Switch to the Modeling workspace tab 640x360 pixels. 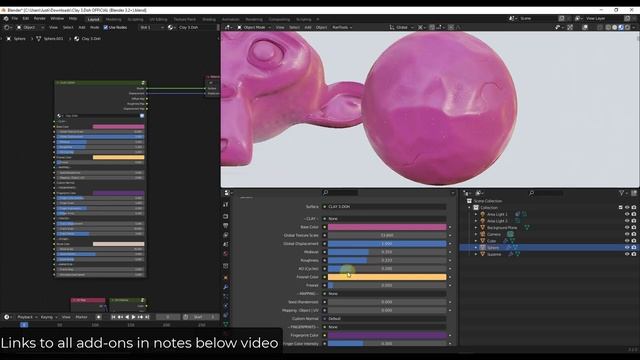tap(113, 19)
